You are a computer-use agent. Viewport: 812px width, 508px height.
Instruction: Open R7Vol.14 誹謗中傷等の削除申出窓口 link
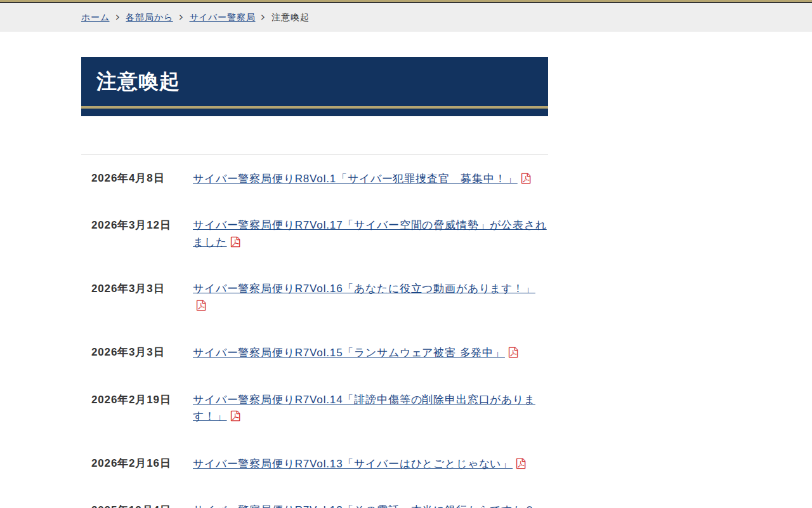[363, 408]
